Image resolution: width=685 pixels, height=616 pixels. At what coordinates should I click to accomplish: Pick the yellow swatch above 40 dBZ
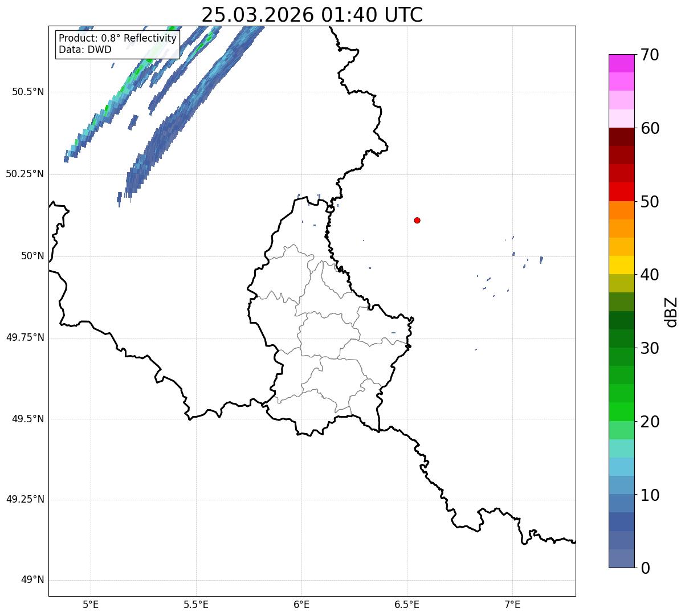click(622, 266)
